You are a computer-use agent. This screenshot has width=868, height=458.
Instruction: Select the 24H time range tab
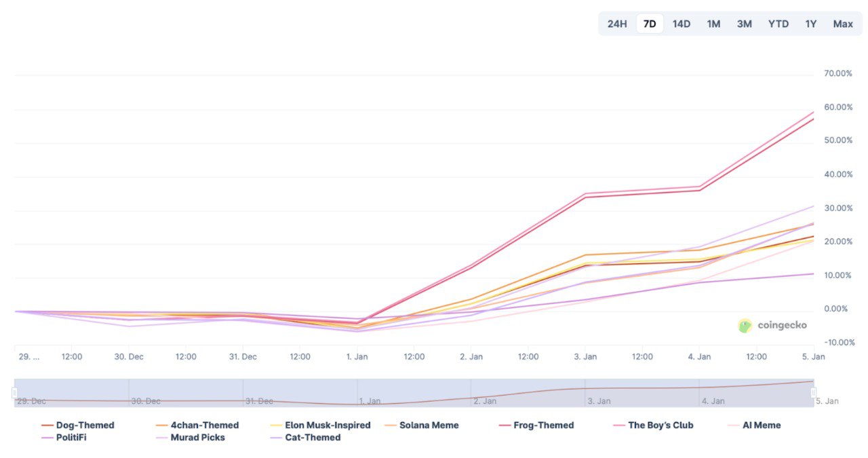click(617, 24)
